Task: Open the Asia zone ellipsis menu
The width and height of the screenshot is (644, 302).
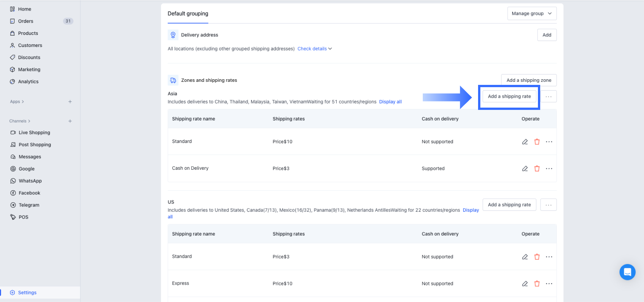Action: click(x=548, y=97)
